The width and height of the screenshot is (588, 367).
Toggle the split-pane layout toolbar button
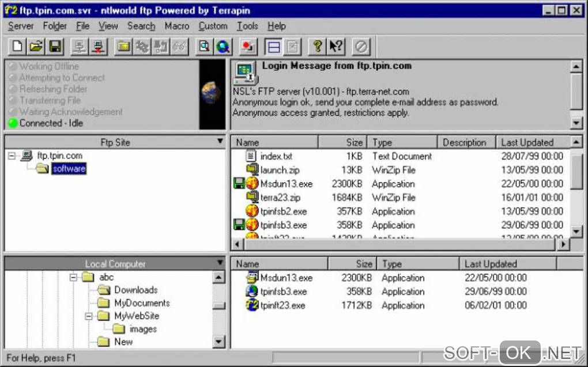273,47
